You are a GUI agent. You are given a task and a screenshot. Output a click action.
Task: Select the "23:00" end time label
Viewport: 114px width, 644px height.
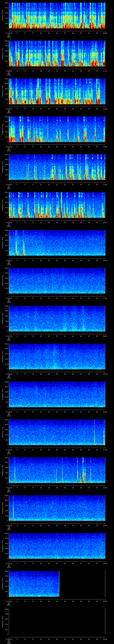tap(105, 147)
